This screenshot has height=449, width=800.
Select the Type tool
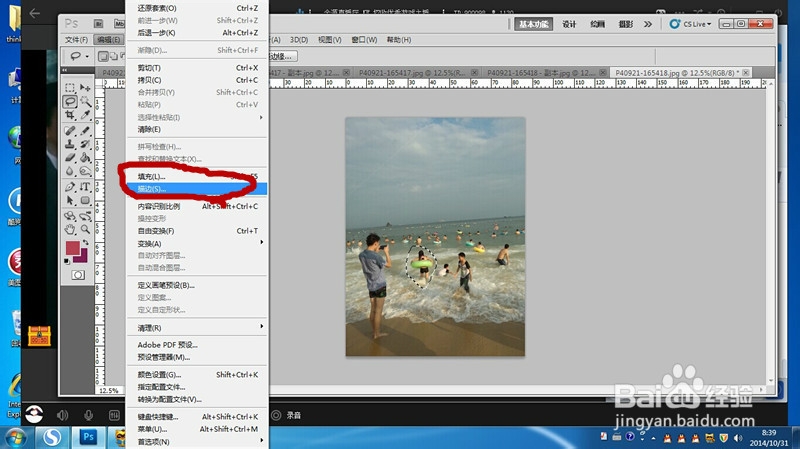[85, 187]
